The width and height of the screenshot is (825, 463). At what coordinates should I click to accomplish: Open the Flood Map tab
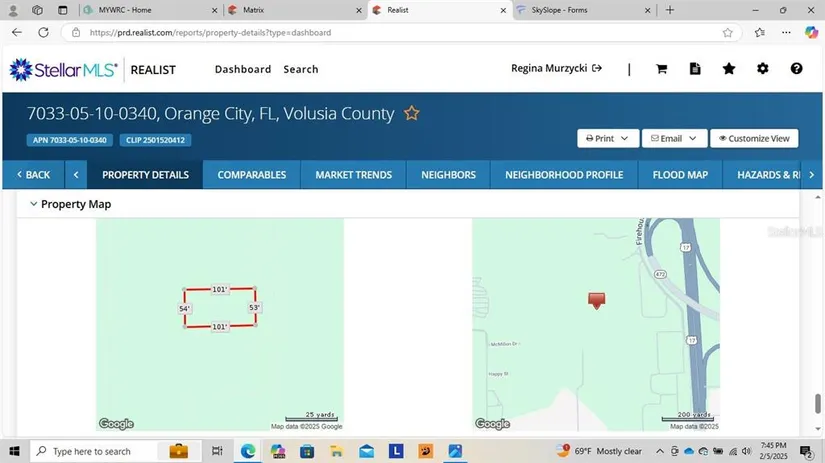[680, 174]
